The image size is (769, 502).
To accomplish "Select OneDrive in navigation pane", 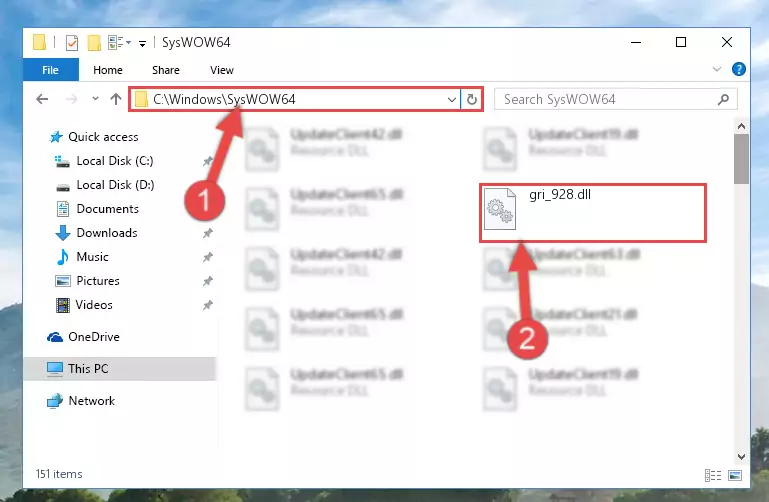I will click(x=94, y=337).
